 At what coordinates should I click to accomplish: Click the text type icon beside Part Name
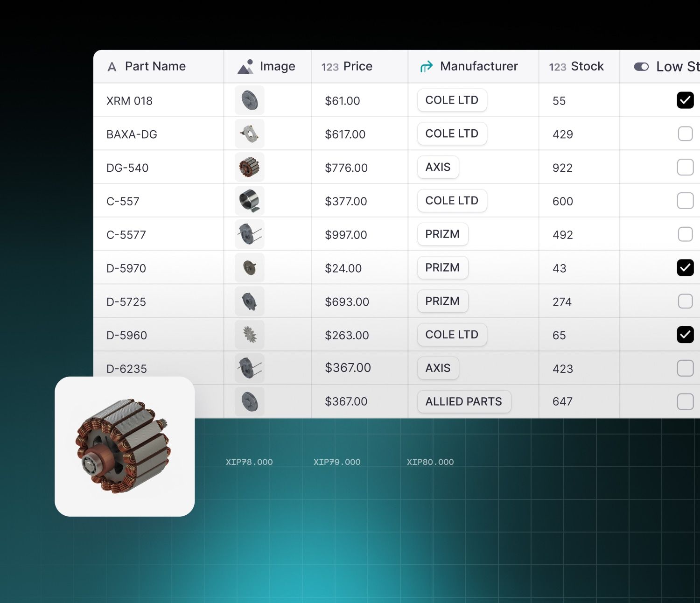[112, 67]
